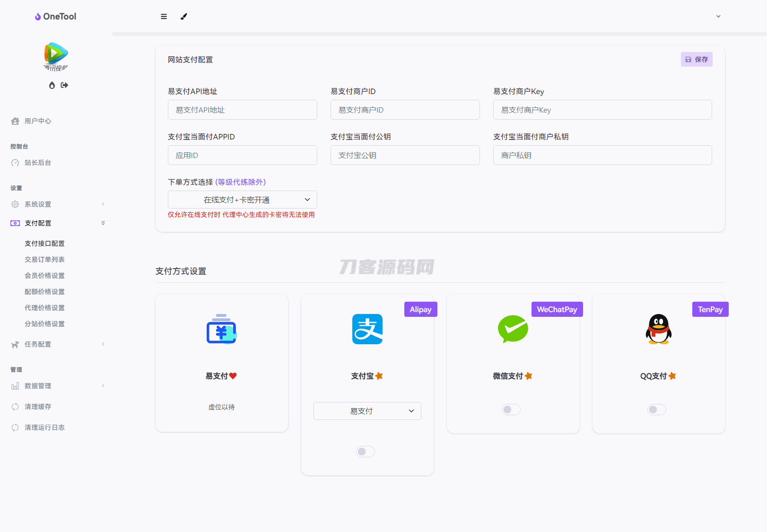Viewport: 767px width, 532px height.
Task: Toggle the 支付宝 payment switch
Action: (365, 452)
